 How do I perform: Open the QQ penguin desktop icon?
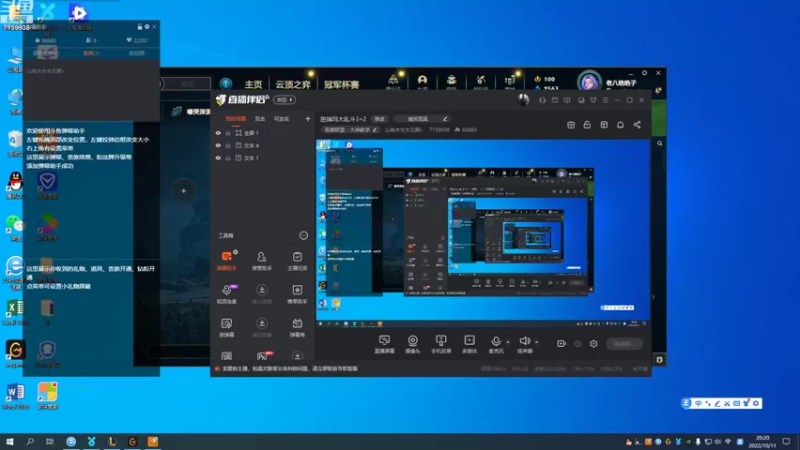coord(15,186)
